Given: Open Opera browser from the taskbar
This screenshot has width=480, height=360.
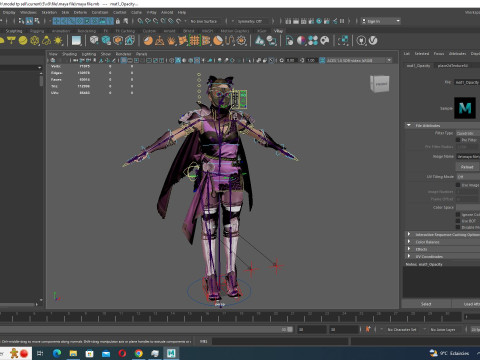Looking at the screenshot, I should (122, 353).
